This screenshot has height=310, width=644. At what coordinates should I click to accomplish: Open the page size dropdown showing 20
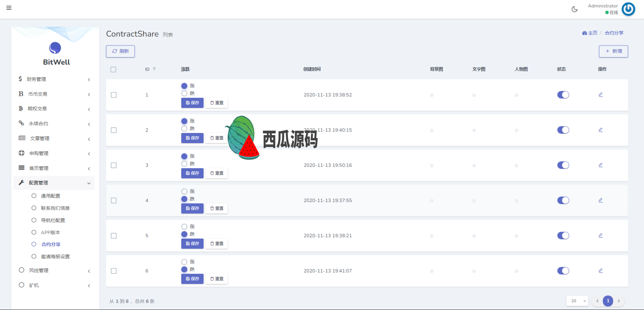click(x=577, y=301)
